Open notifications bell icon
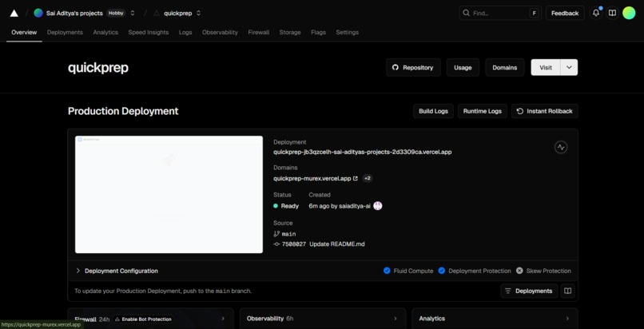Viewport: 644px width, 329px height. [596, 13]
